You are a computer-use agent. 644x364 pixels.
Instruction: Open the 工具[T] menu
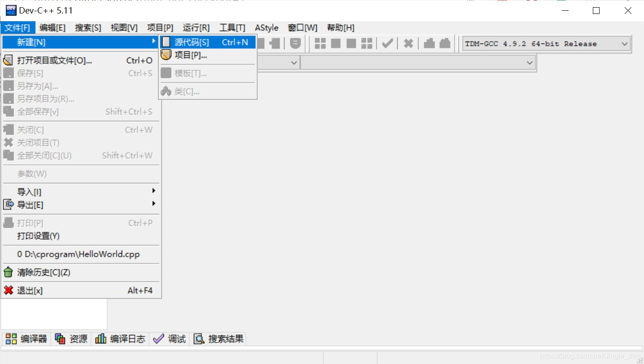click(x=232, y=28)
